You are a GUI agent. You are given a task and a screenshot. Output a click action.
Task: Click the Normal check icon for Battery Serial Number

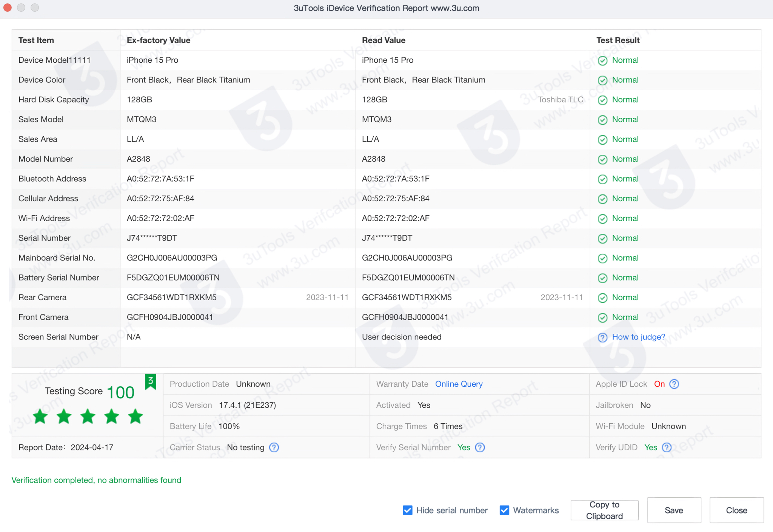(x=602, y=278)
